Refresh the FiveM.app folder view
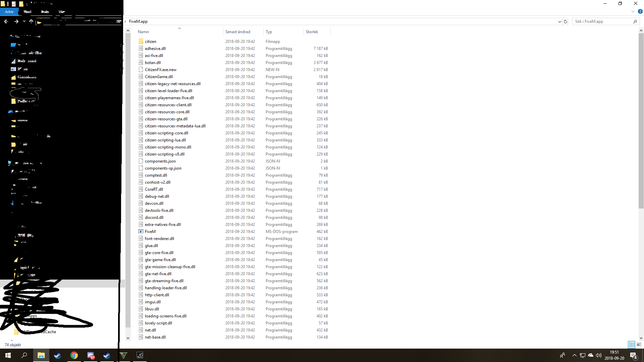 point(566,21)
